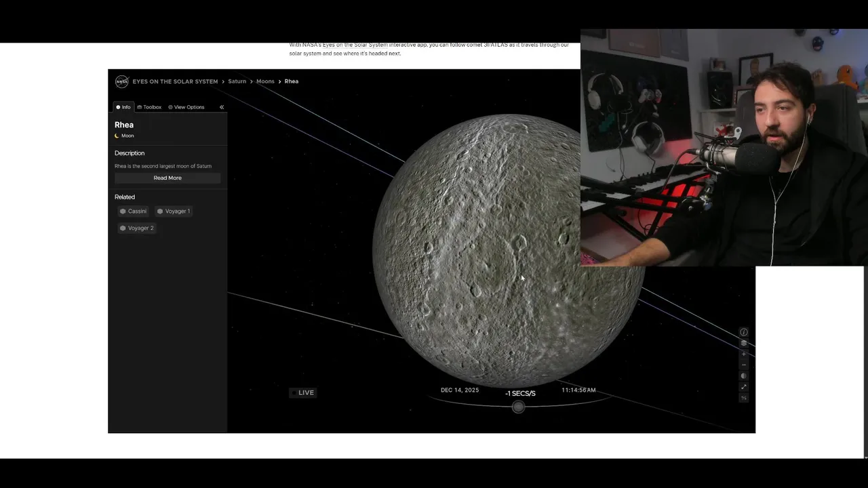Switch to the Toolbox tab

[149, 107]
